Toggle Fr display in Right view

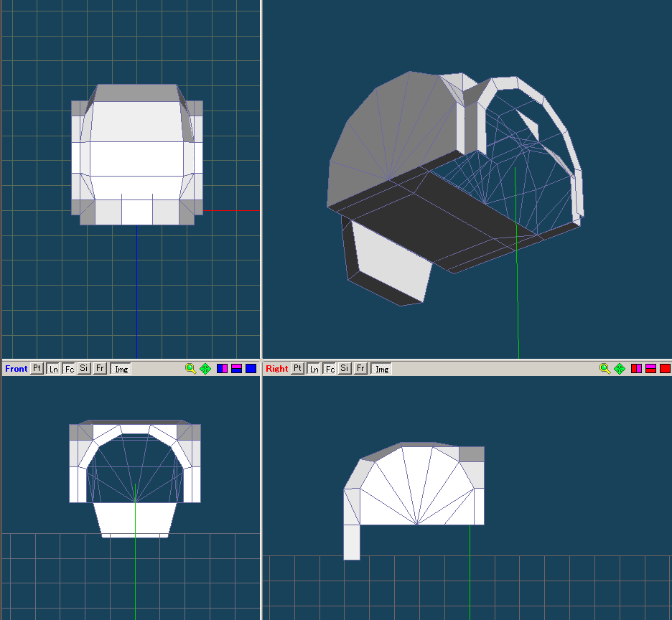361,369
